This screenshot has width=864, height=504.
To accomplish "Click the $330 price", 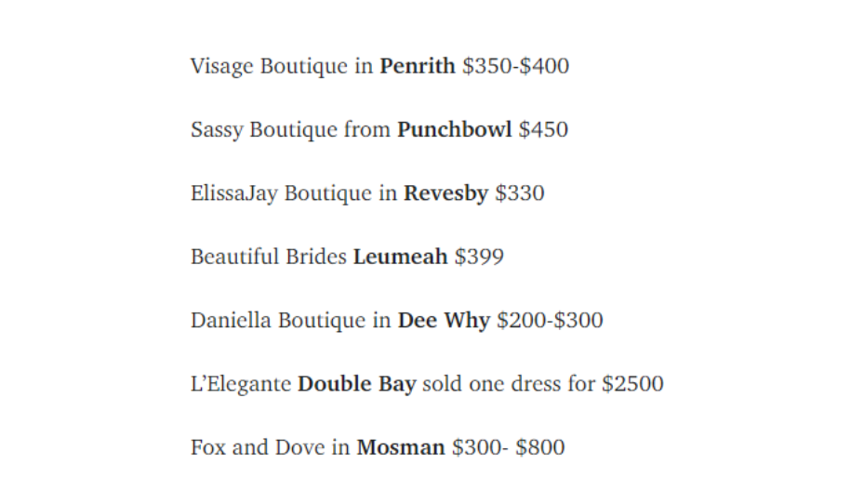I will pos(520,192).
